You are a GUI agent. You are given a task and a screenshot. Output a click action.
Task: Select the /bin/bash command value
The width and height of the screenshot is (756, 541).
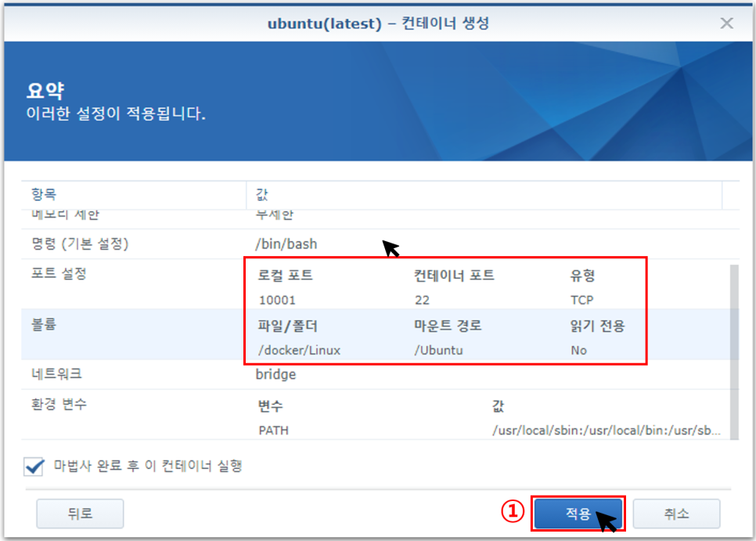[x=286, y=244]
